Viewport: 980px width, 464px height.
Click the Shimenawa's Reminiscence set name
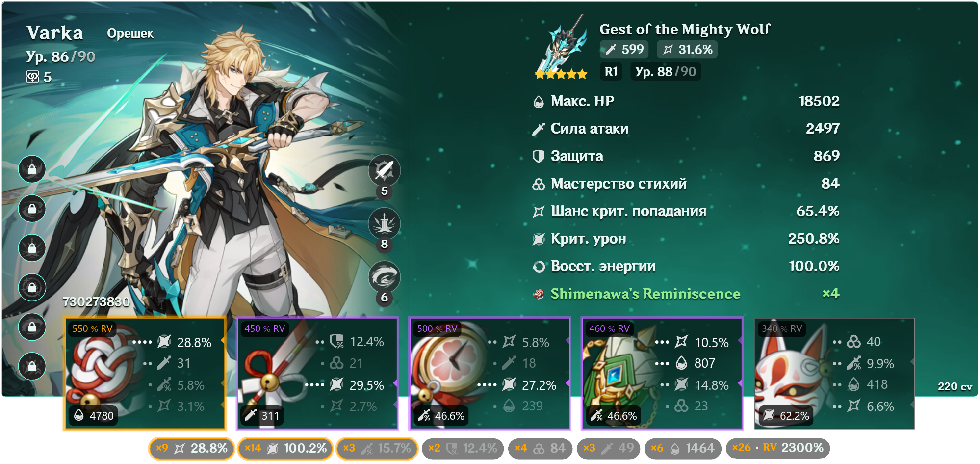pyautogui.click(x=645, y=294)
